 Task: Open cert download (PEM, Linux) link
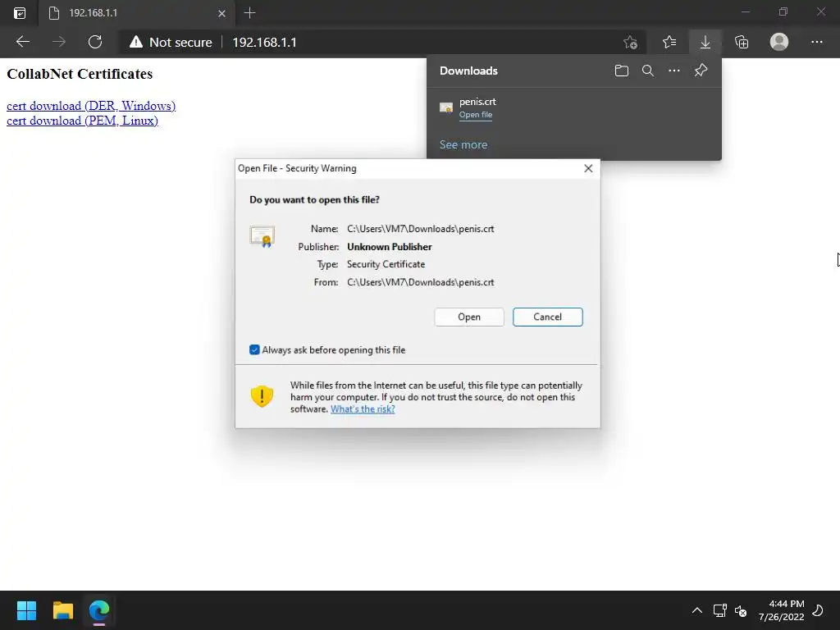(x=82, y=121)
